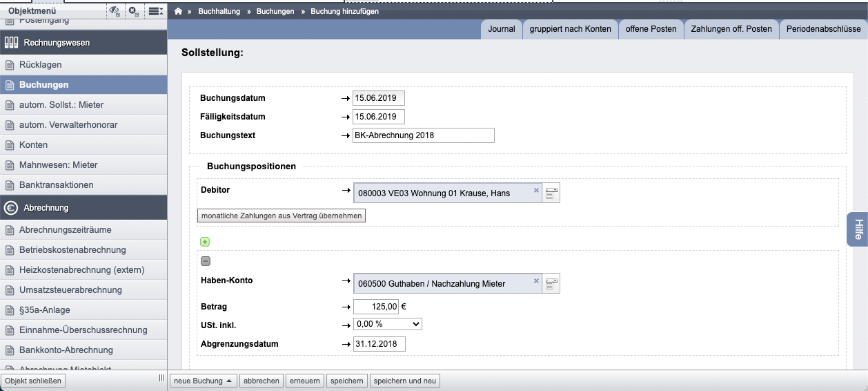Switch to 'offene Posten' tab
The image size is (868, 391).
pyautogui.click(x=651, y=29)
